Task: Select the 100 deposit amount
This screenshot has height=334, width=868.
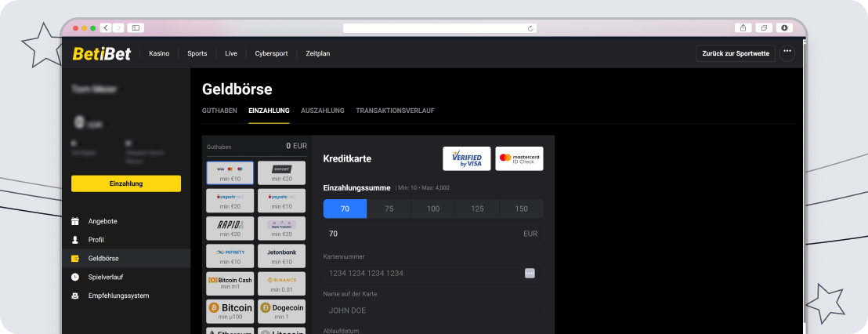Action: (433, 209)
